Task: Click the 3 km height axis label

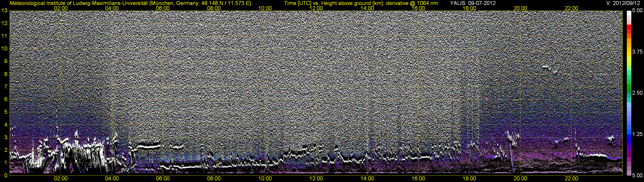Action: (6, 137)
